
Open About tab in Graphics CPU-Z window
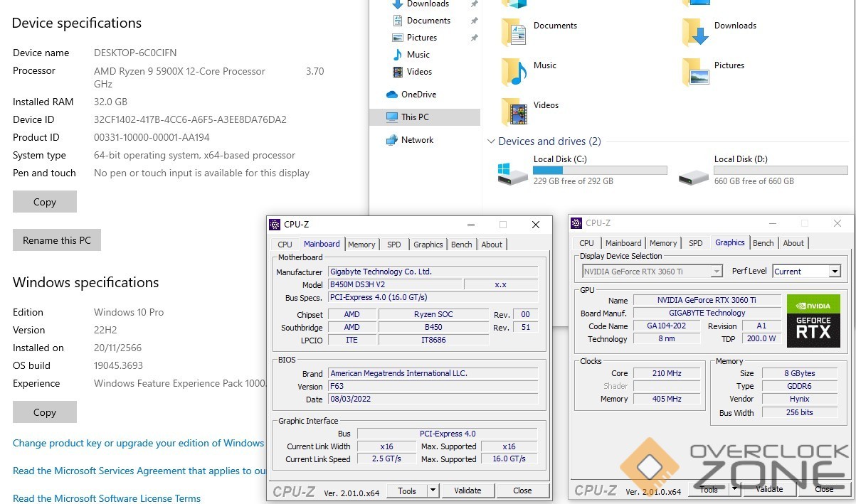pos(793,243)
